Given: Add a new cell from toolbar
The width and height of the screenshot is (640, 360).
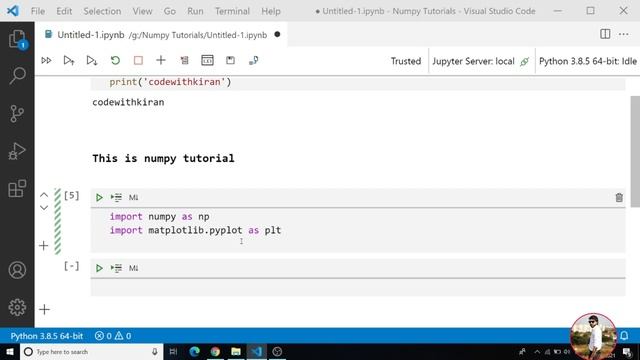Looking at the screenshot, I should pos(161,61).
